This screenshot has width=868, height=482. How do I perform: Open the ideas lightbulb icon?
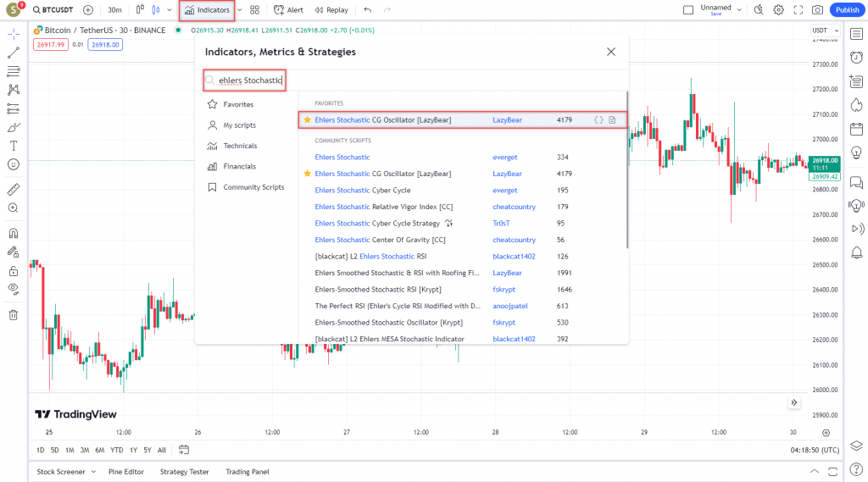[x=856, y=152]
